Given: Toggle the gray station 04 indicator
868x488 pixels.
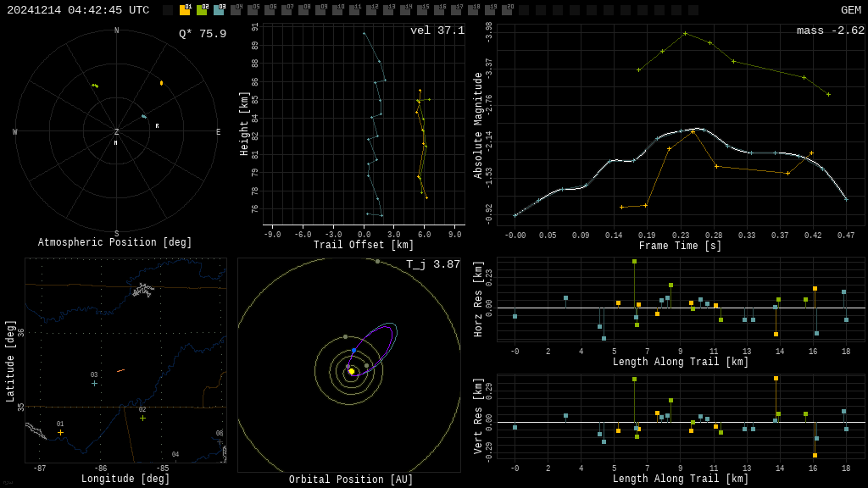Looking at the screenshot, I should [x=236, y=10].
